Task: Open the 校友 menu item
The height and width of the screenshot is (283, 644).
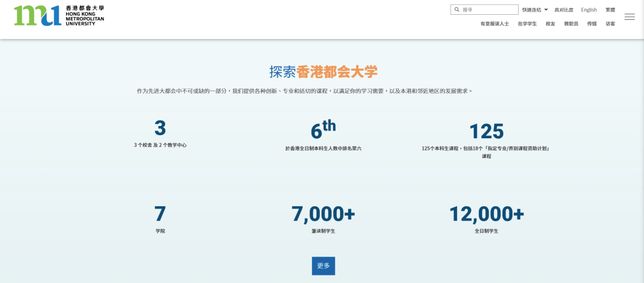Action: coord(551,24)
